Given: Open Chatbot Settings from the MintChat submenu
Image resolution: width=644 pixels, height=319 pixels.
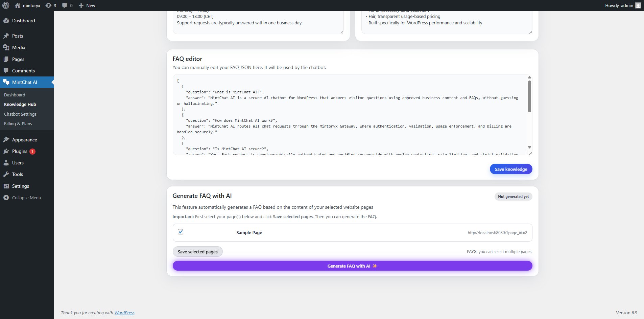Looking at the screenshot, I should 20,114.
